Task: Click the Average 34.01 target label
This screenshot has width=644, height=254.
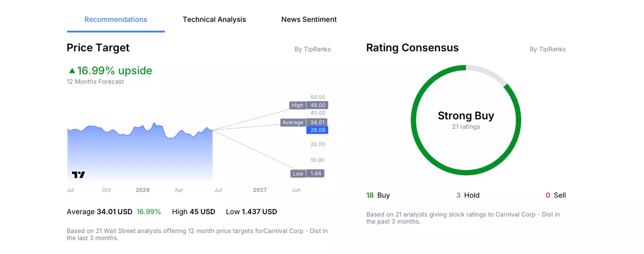Action: point(304,122)
